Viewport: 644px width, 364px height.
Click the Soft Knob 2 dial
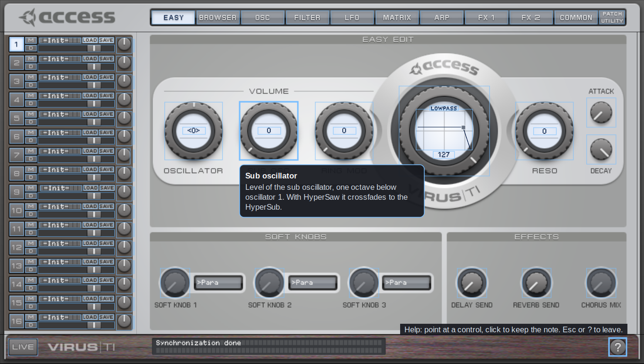(269, 283)
